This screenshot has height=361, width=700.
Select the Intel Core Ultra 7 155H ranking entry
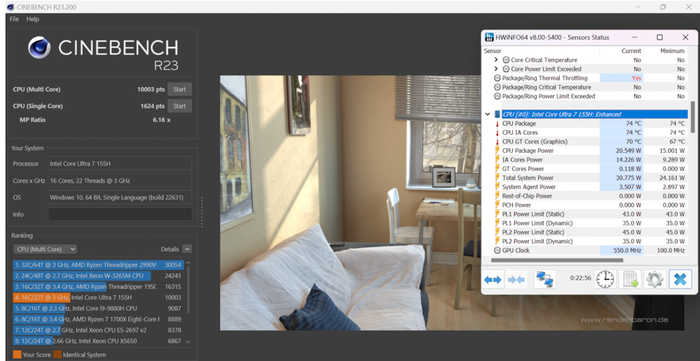pos(98,298)
